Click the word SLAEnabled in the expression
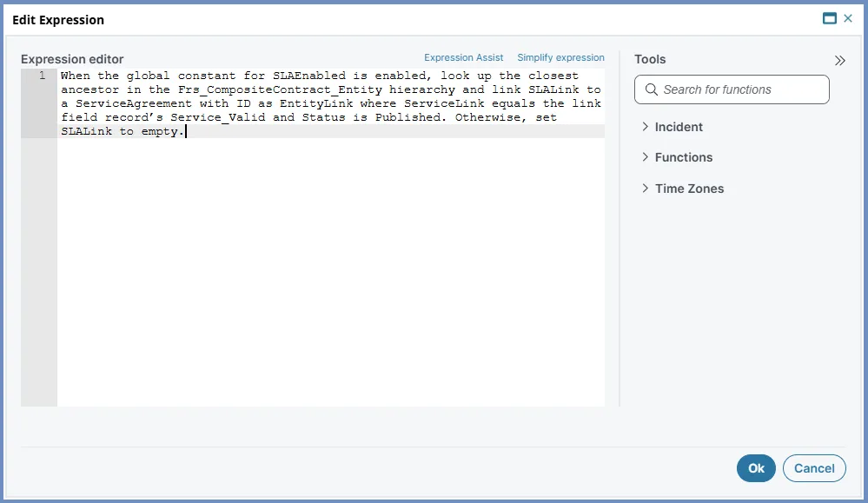Screen dimensions: 868x503 (309, 76)
